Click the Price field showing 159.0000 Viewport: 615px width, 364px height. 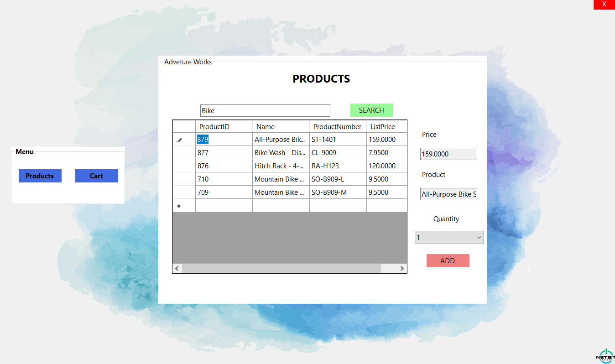[448, 154]
